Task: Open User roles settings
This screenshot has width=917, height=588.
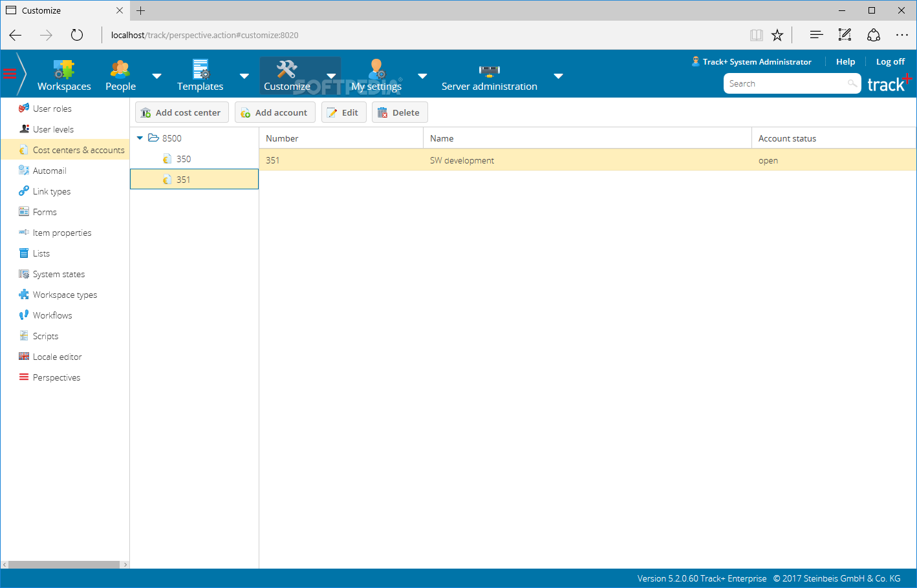Action: point(52,109)
